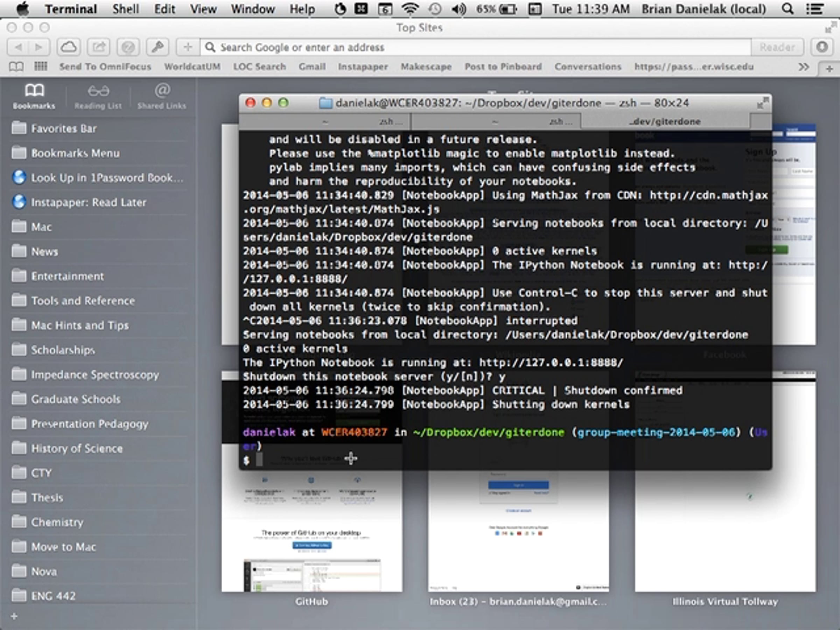This screenshot has height=630, width=840.
Task: Open the Help menu
Action: (302, 9)
